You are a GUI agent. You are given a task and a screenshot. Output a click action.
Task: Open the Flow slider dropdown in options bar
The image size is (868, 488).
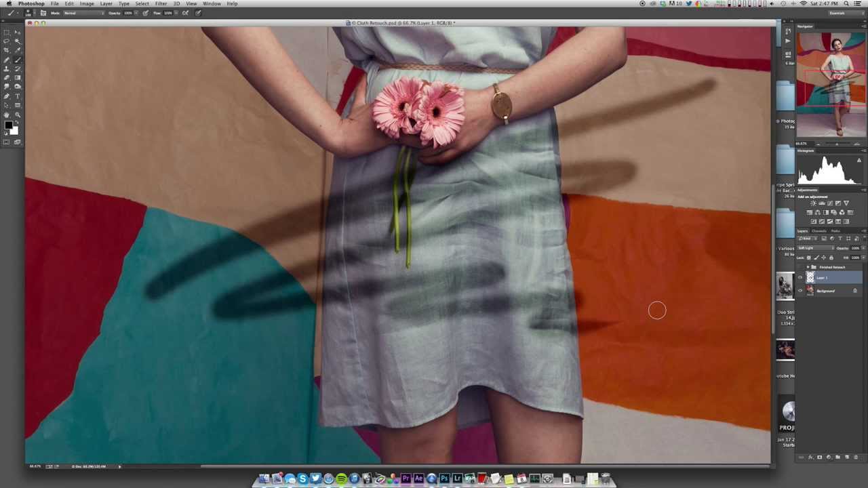click(176, 13)
